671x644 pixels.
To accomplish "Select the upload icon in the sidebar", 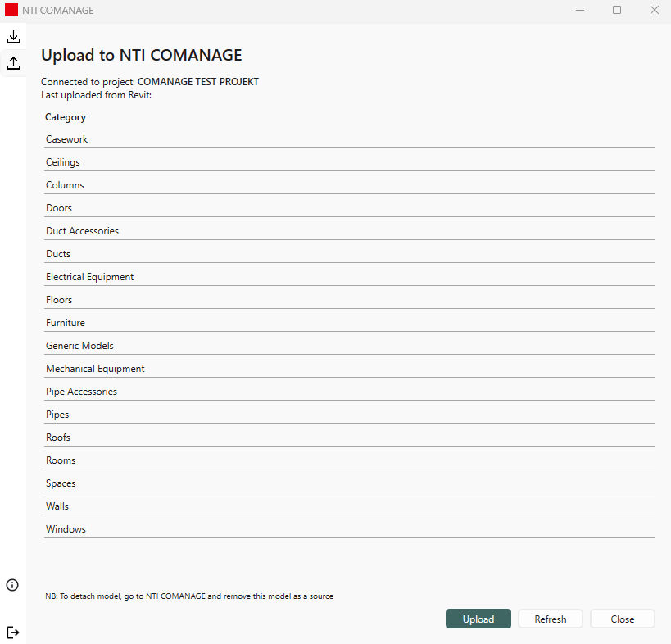I will pos(13,63).
